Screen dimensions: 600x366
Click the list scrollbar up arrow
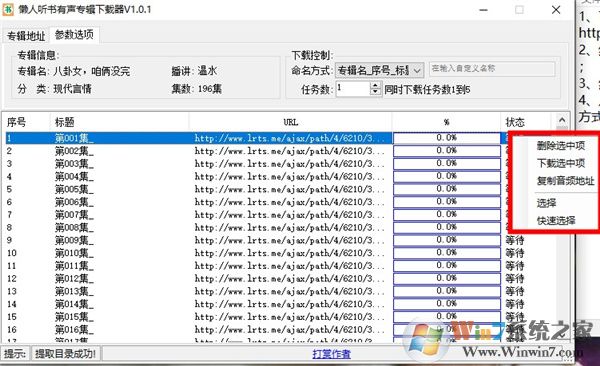(x=561, y=120)
